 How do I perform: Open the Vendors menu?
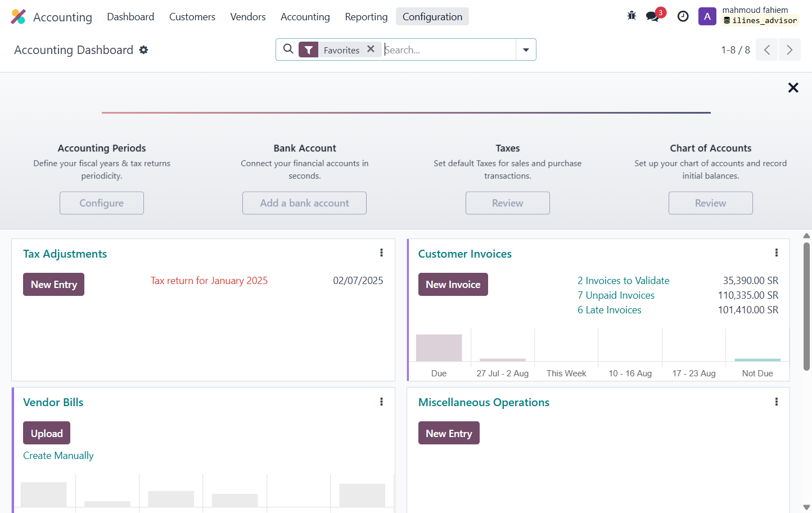(x=248, y=17)
